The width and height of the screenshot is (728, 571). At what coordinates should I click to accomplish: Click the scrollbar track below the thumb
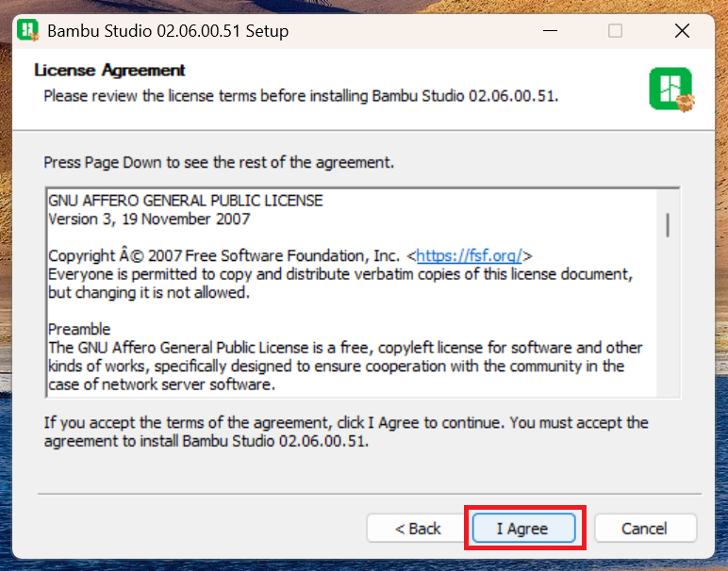[x=667, y=320]
